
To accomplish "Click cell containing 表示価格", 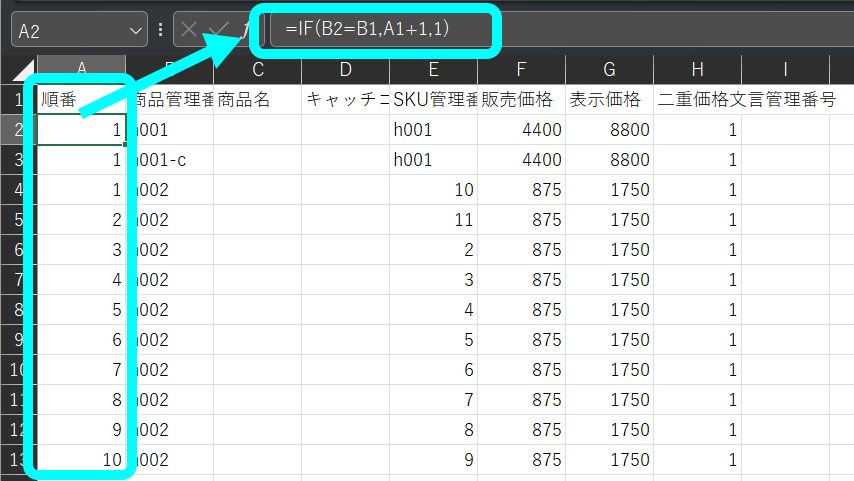I will click(609, 99).
